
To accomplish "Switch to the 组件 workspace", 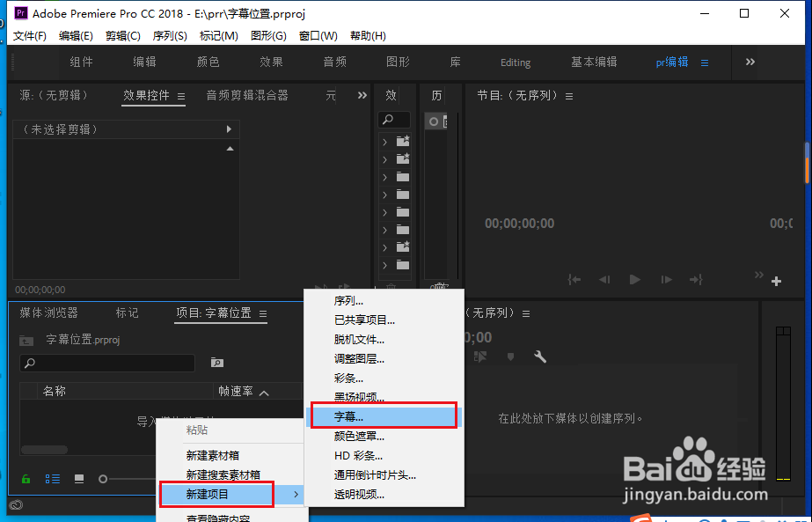I will (x=81, y=62).
